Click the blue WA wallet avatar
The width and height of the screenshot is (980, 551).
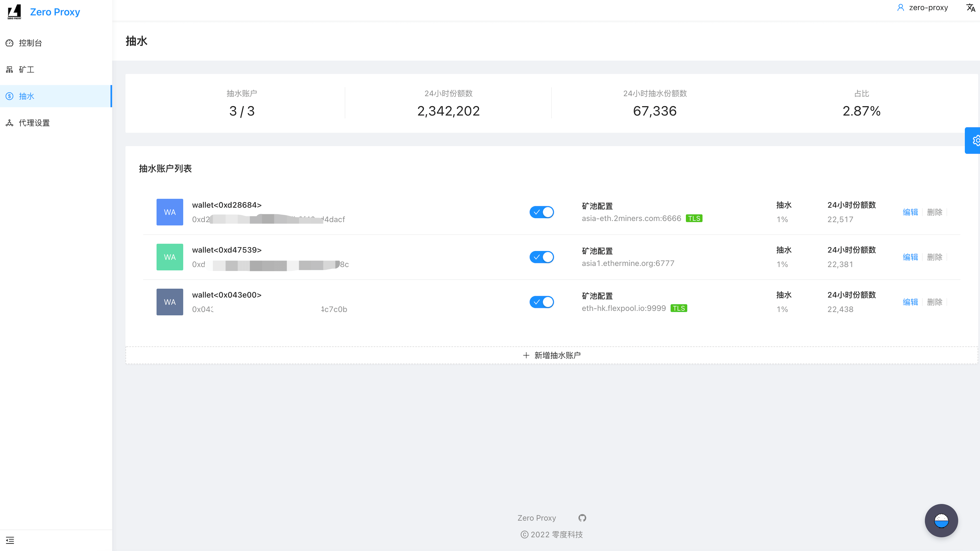coord(170,212)
